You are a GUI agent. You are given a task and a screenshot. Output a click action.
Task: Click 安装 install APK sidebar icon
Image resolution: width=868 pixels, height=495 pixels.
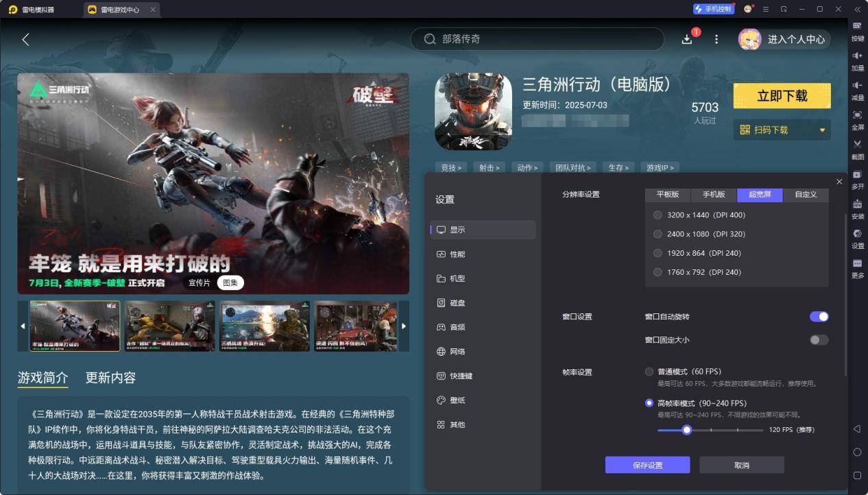[857, 208]
